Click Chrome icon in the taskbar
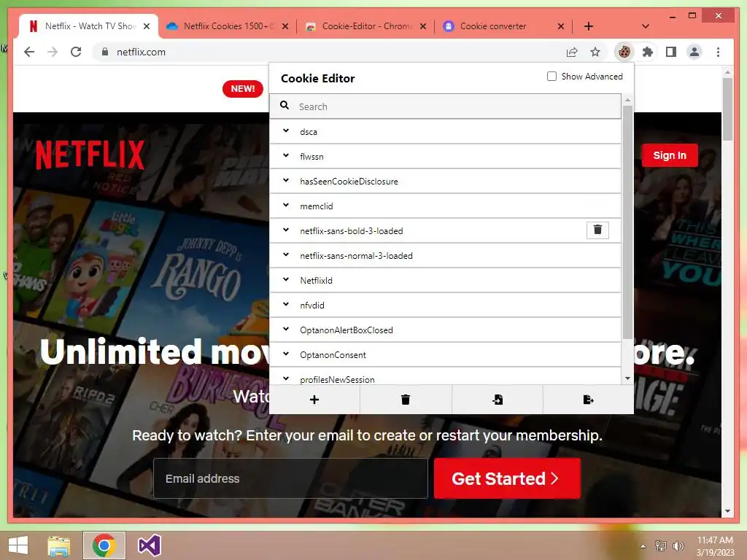This screenshot has height=560, width=747. point(104,545)
